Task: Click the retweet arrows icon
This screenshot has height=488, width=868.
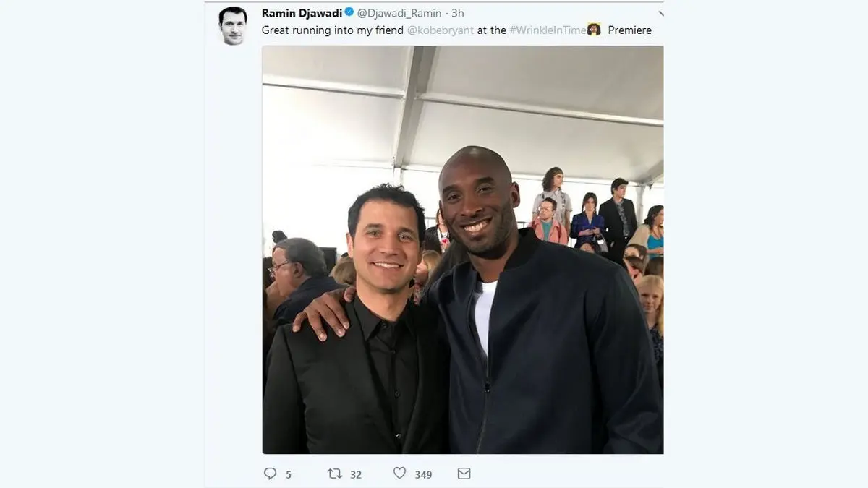Action: click(x=335, y=474)
